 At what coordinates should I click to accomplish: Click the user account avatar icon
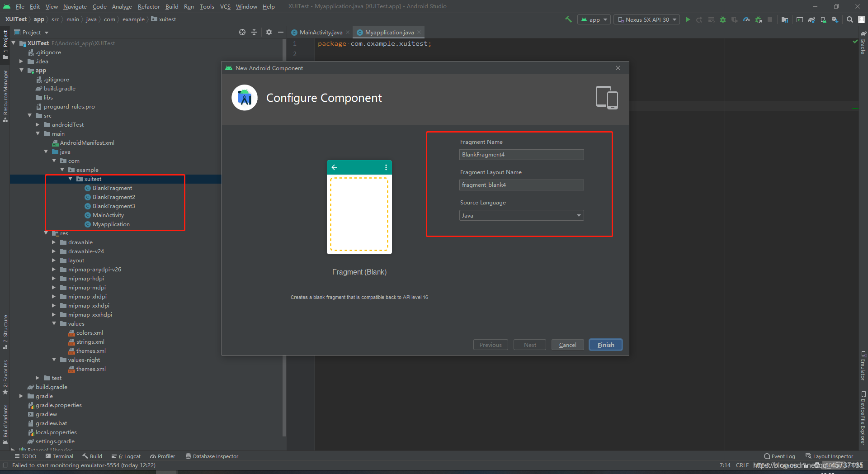pos(862,19)
